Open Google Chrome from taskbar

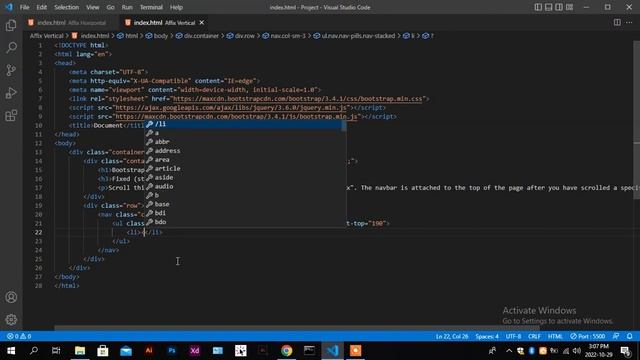click(287, 351)
